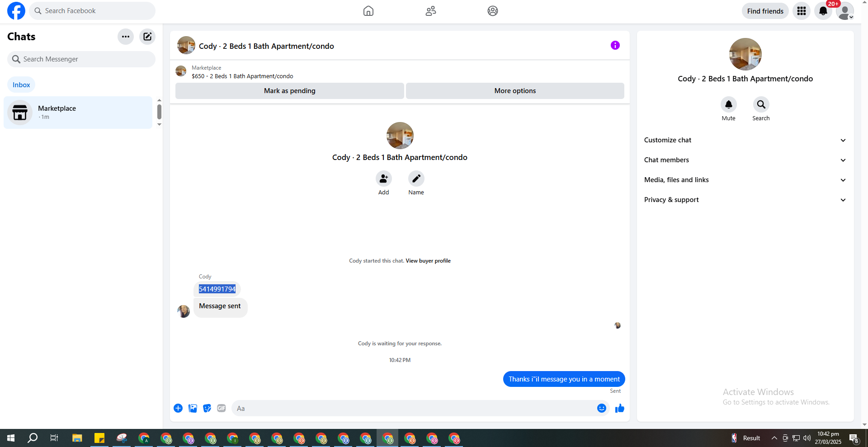
Task: Click the More options button
Action: coord(515,91)
